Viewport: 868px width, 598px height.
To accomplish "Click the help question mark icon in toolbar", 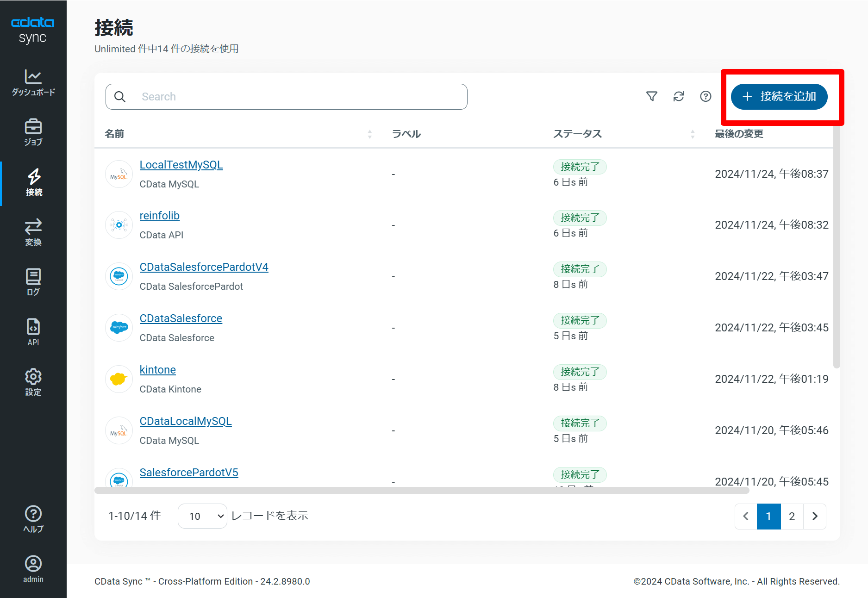I will [x=706, y=96].
